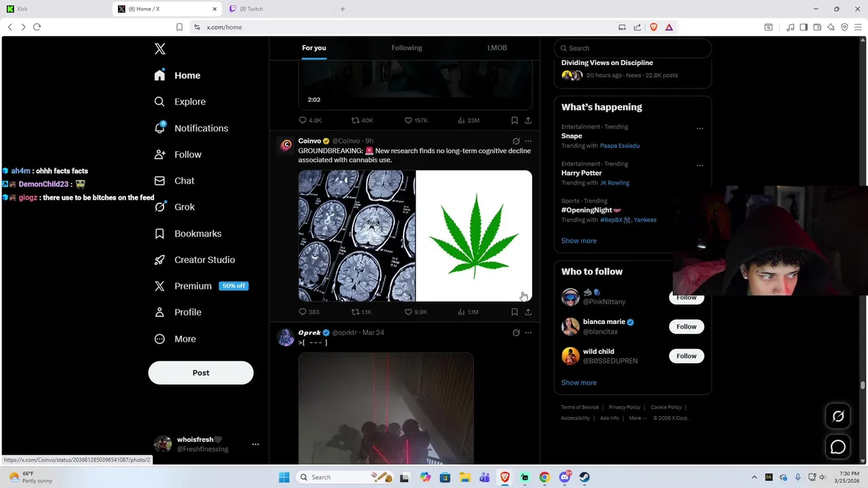Open Premium with 50% off badge
868x488 pixels.
tap(201, 286)
